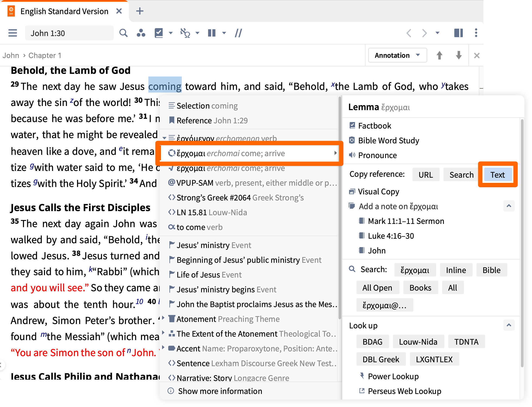Open history dropdown arrow

[438, 33]
